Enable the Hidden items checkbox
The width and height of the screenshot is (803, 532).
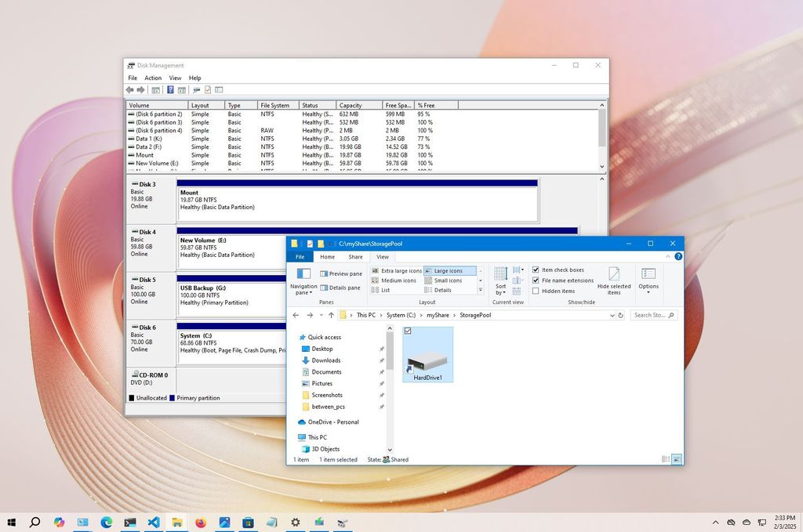click(535, 291)
